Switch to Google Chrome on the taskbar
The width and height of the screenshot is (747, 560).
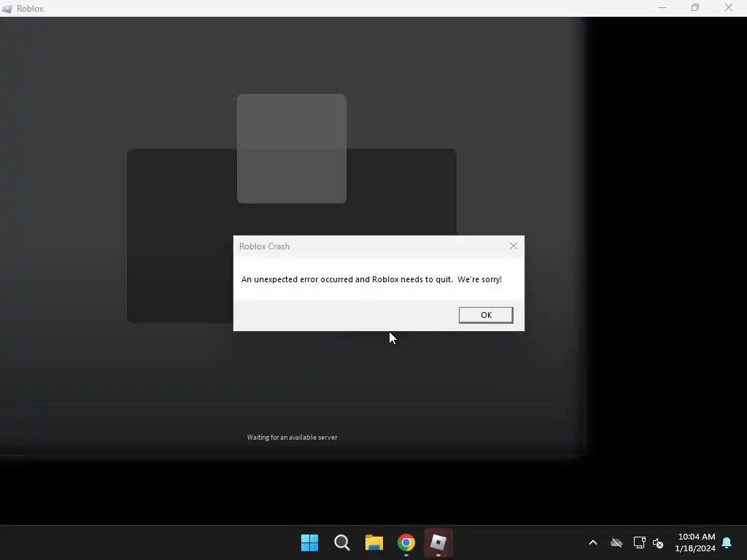click(406, 542)
